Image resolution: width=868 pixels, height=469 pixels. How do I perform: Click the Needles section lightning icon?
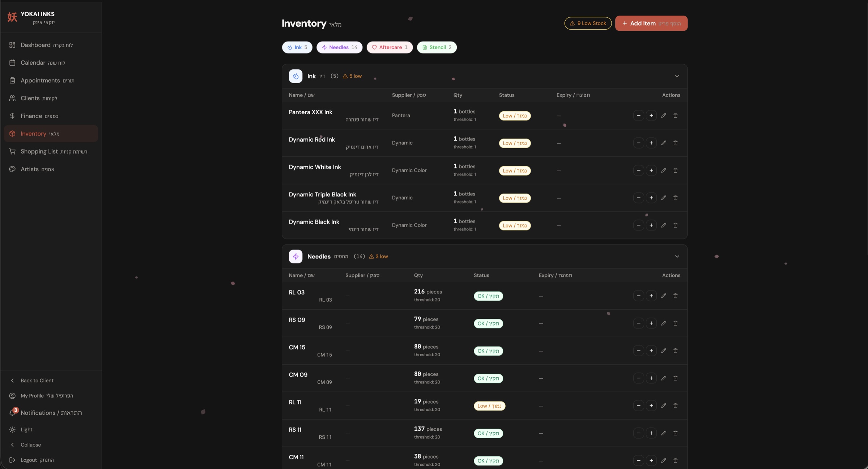point(295,257)
